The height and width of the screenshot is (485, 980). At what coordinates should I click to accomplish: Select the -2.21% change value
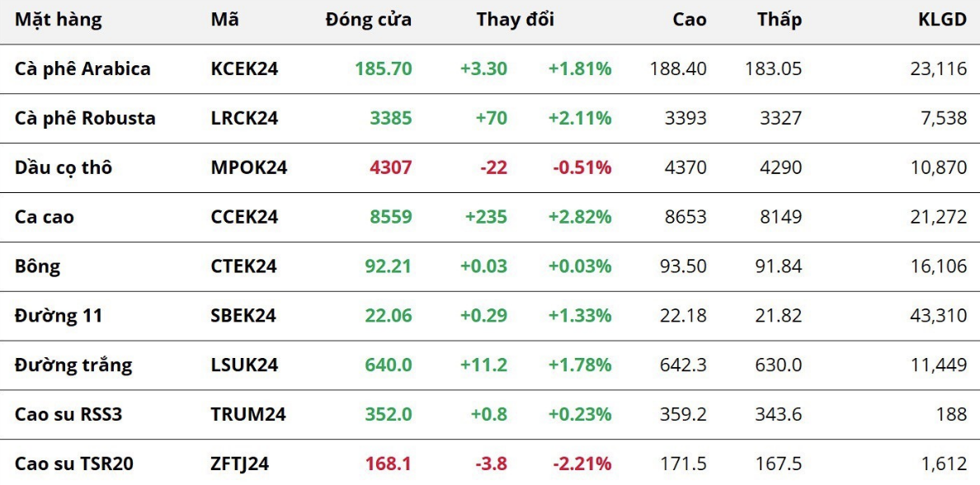pos(582,464)
